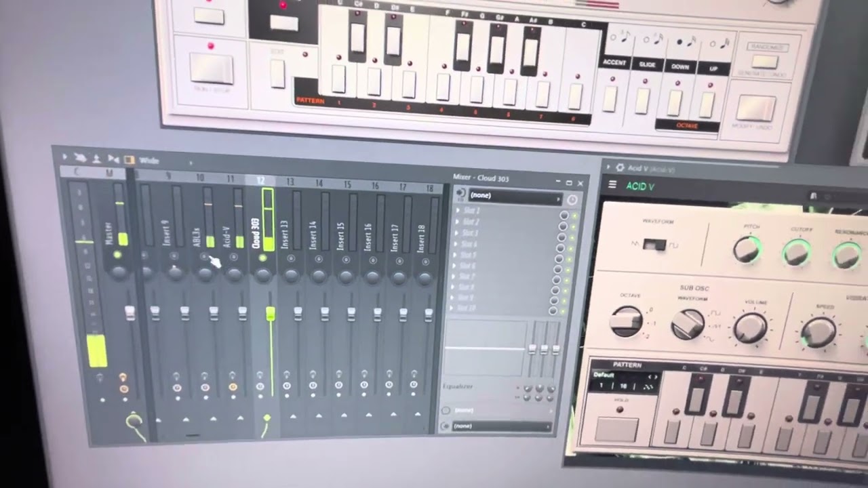Click the Accent button on the top synth
Screen dimensions: 868x488
click(610, 100)
